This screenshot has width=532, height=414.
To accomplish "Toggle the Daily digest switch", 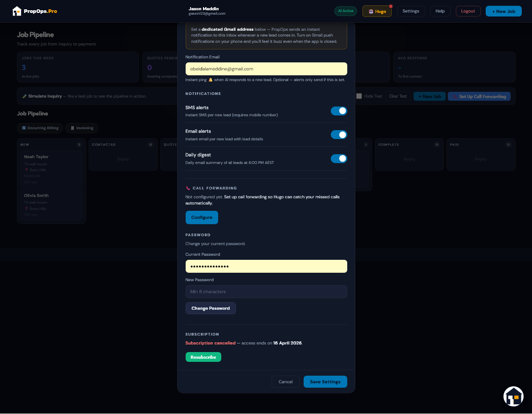I will click(x=339, y=159).
